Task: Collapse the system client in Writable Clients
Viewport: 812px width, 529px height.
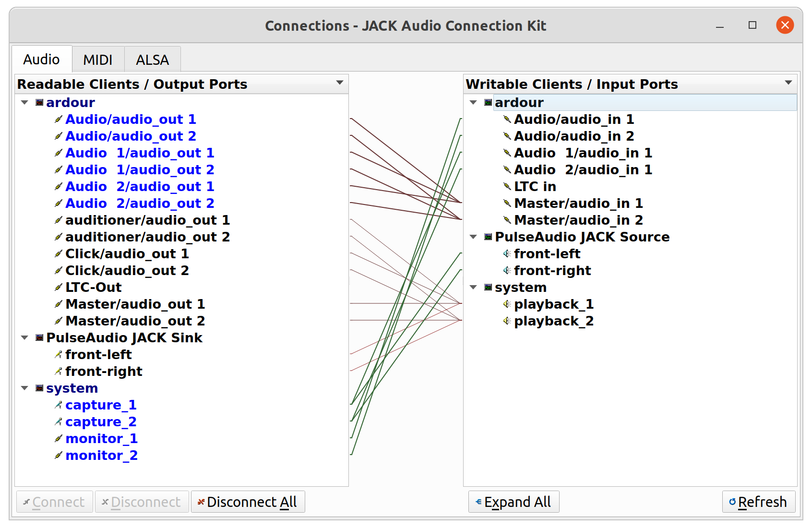Action: coord(473,287)
